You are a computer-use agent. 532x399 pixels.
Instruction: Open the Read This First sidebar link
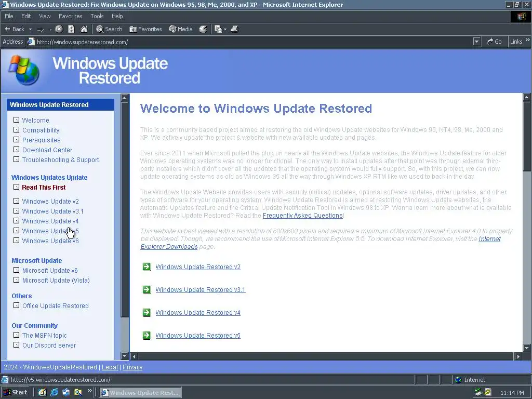(x=44, y=187)
